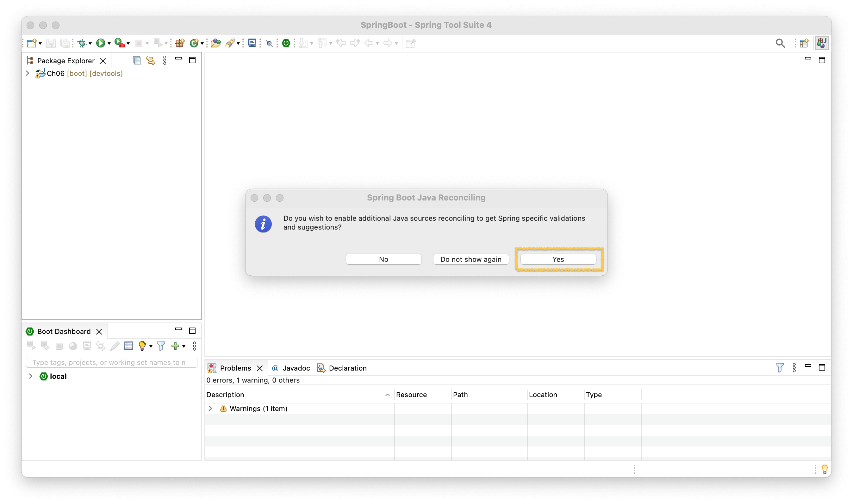Open Boot Dashboard view menu dots
Screen dimensions: 853x504
(x=194, y=346)
